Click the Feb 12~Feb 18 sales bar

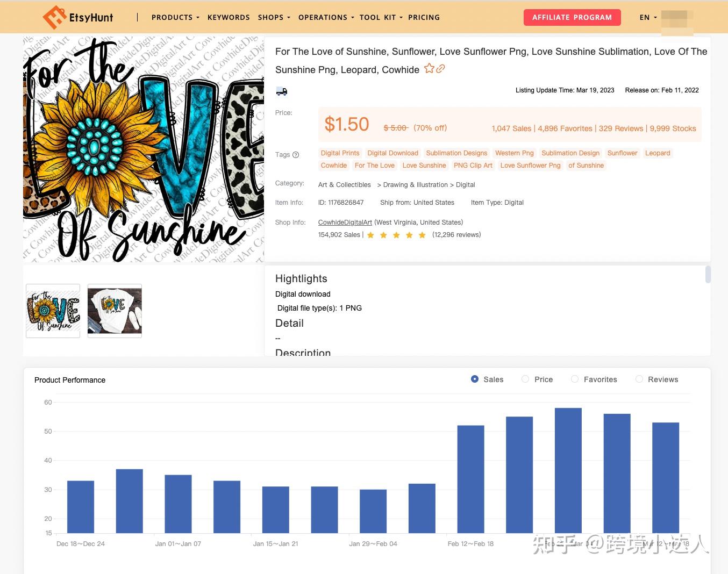click(x=470, y=479)
